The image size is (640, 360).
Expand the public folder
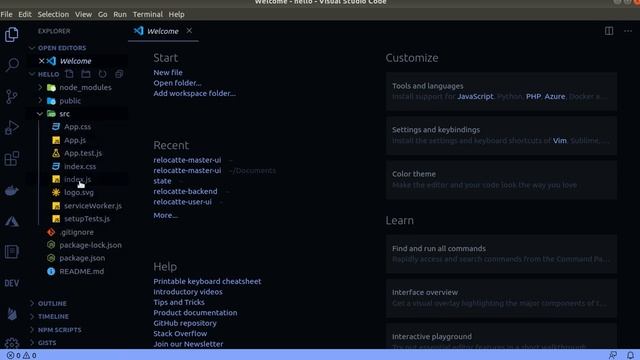tap(40, 100)
